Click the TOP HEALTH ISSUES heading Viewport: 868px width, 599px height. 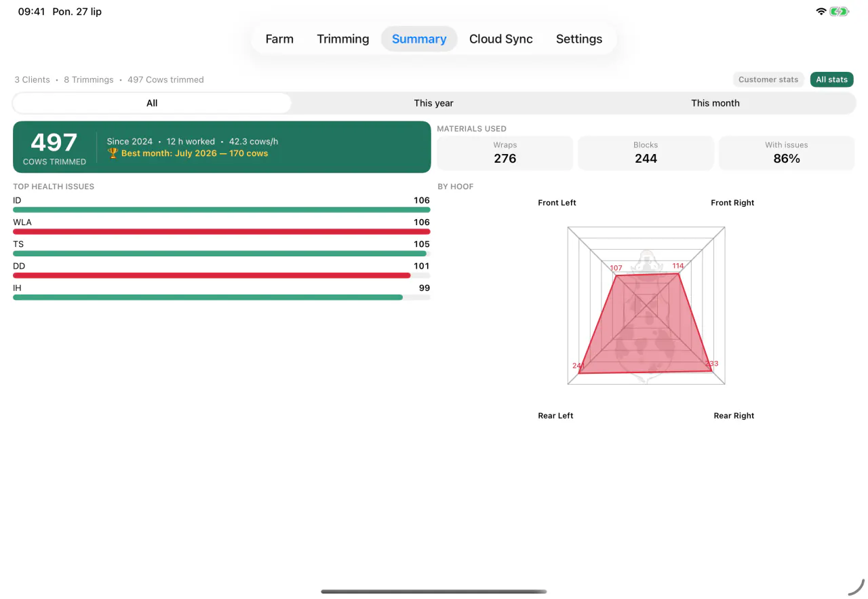click(x=54, y=187)
